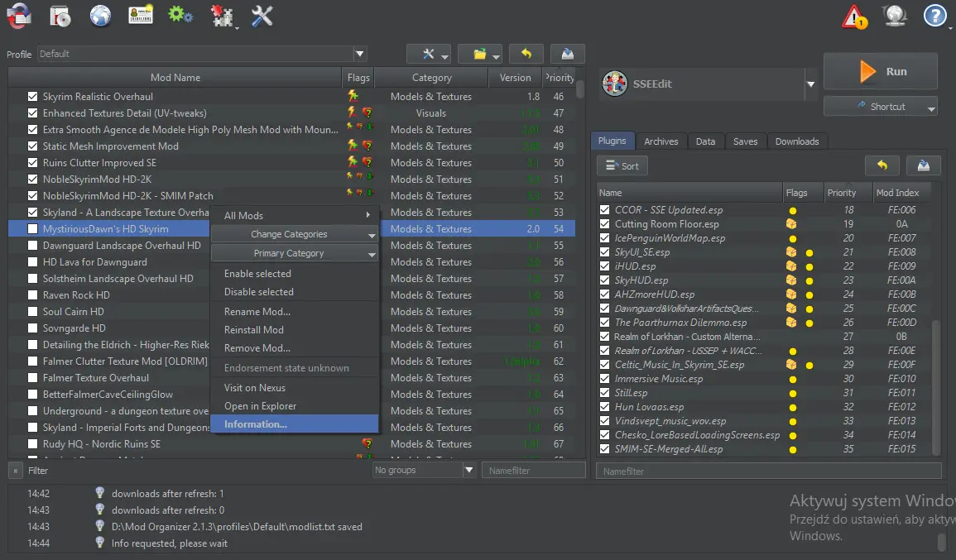The height and width of the screenshot is (560, 956).
Task: Open the install mod from archive icon
Action: click(60, 17)
